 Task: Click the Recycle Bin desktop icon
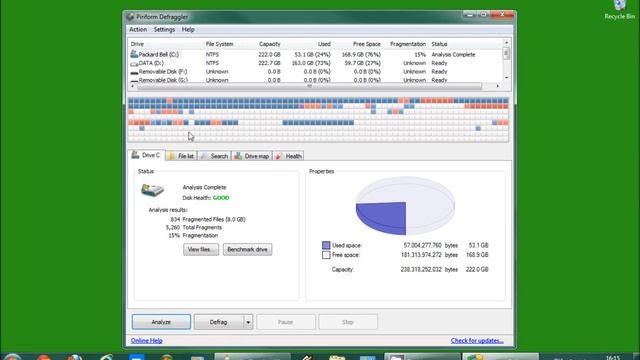tap(620, 10)
